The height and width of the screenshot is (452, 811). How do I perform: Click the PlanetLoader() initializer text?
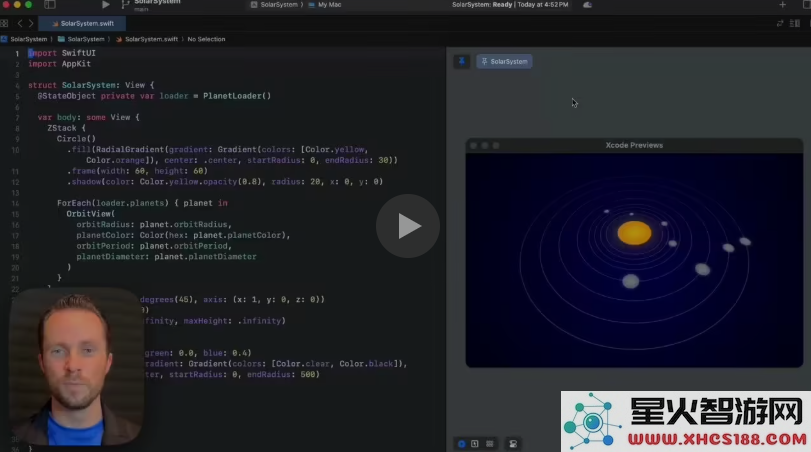(x=237, y=96)
